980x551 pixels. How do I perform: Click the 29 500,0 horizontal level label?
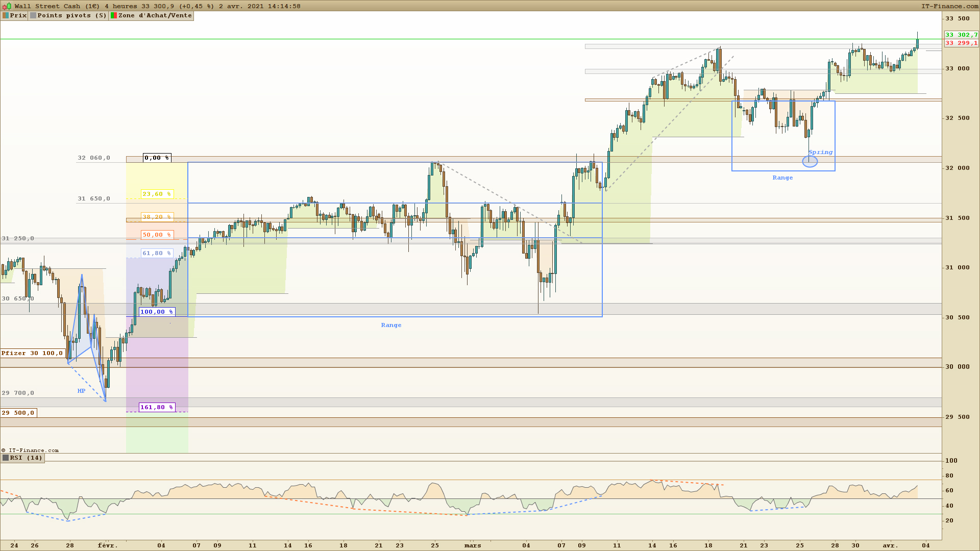[x=18, y=413]
